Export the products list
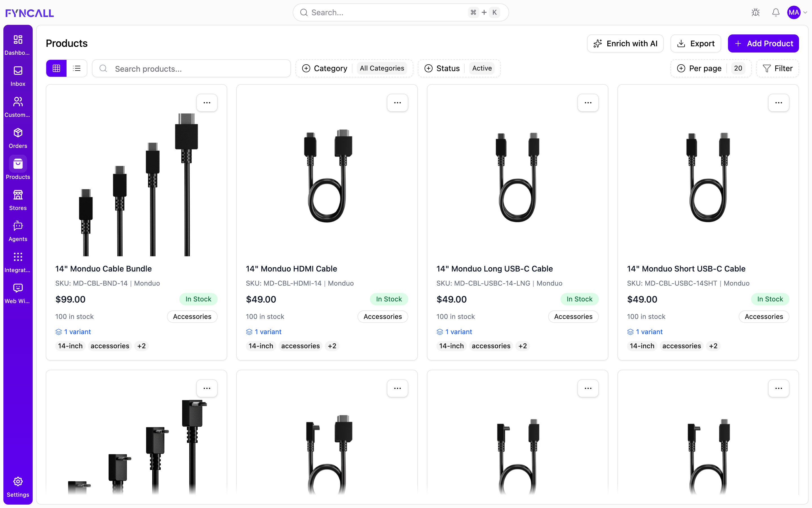 696,43
